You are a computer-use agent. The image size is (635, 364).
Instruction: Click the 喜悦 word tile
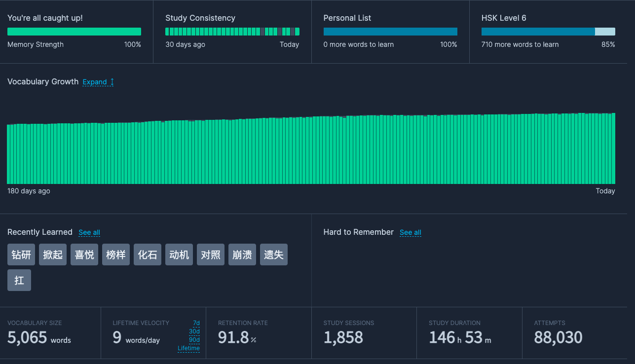(84, 255)
